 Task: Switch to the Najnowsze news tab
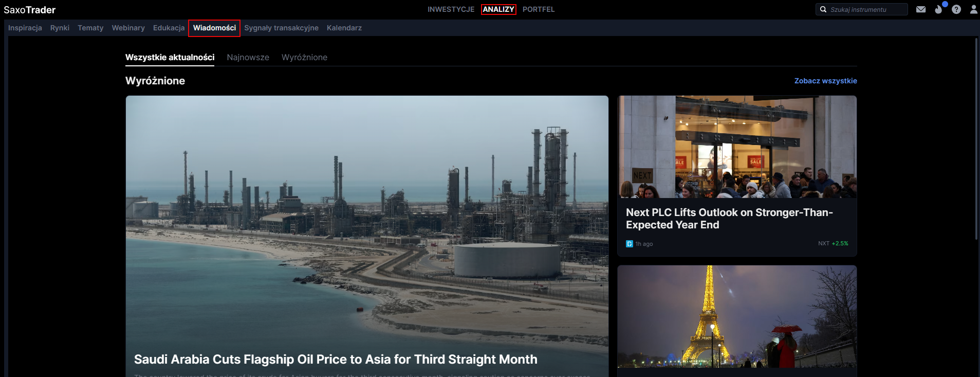[248, 57]
